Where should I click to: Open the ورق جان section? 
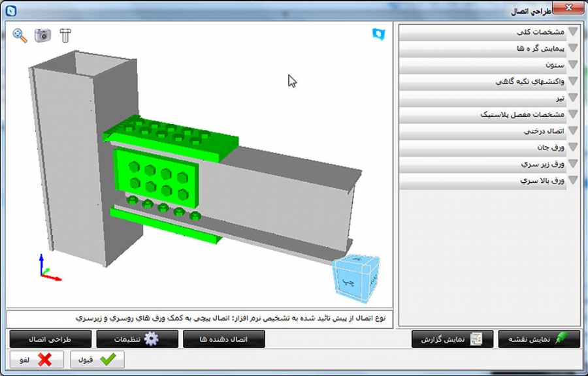490,148
